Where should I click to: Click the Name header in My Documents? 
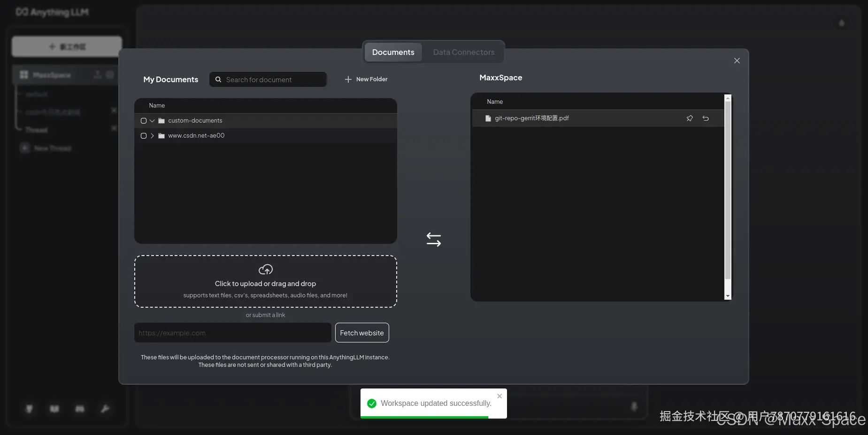(x=157, y=106)
